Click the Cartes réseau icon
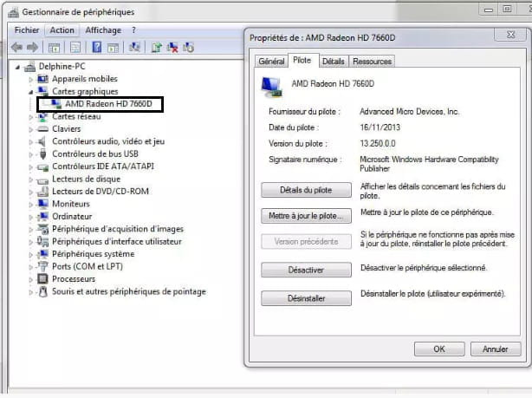The width and height of the screenshot is (532, 398). pos(42,116)
